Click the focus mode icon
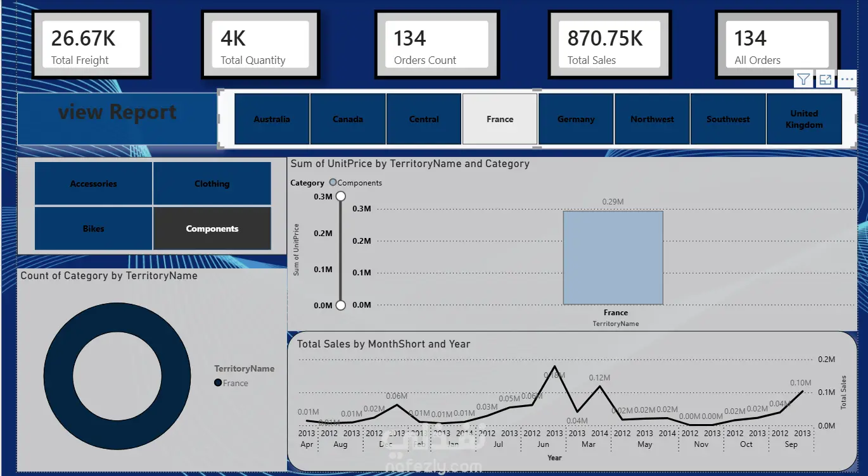Viewport: 868px width, 476px height. click(x=825, y=80)
